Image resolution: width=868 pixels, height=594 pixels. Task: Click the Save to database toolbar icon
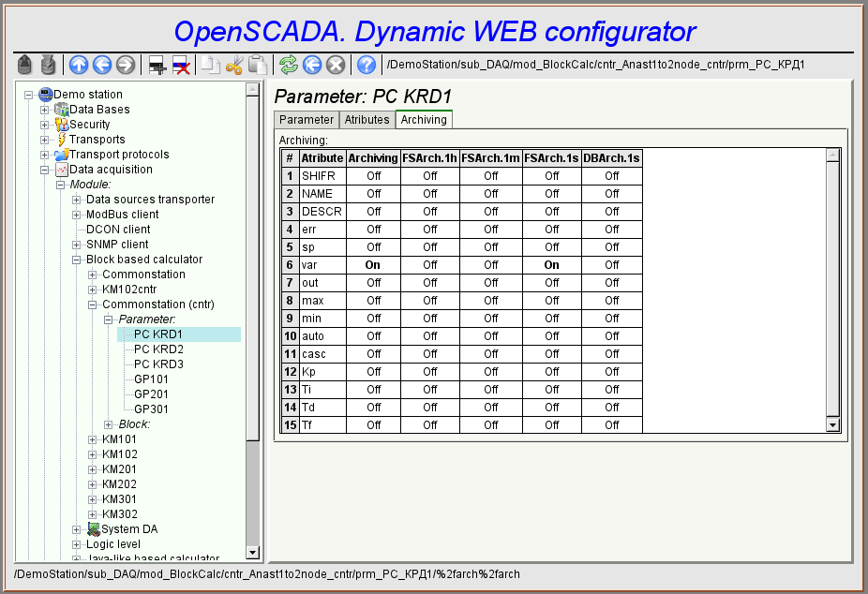[48, 65]
